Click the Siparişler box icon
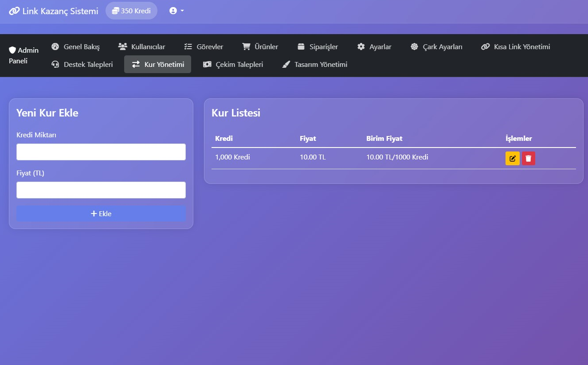588x365 pixels. click(301, 47)
